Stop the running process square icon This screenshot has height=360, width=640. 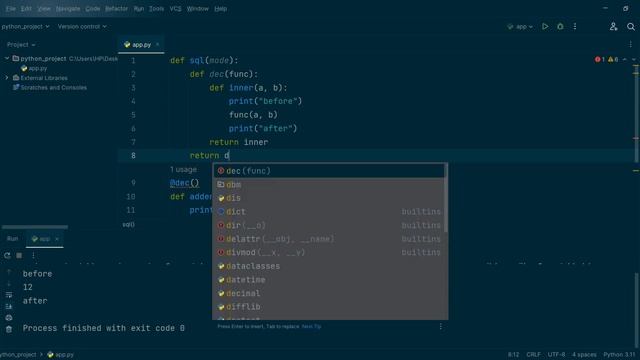tap(19, 255)
